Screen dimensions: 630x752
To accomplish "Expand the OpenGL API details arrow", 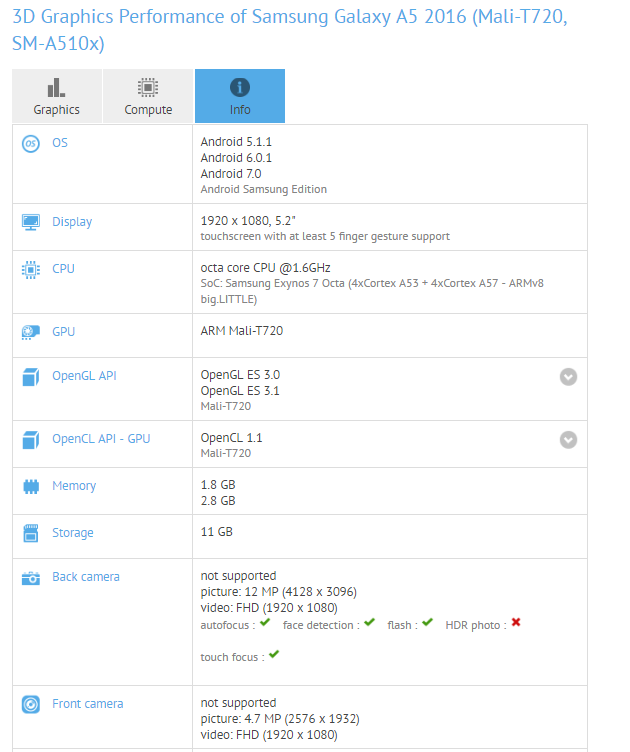I will [x=568, y=377].
